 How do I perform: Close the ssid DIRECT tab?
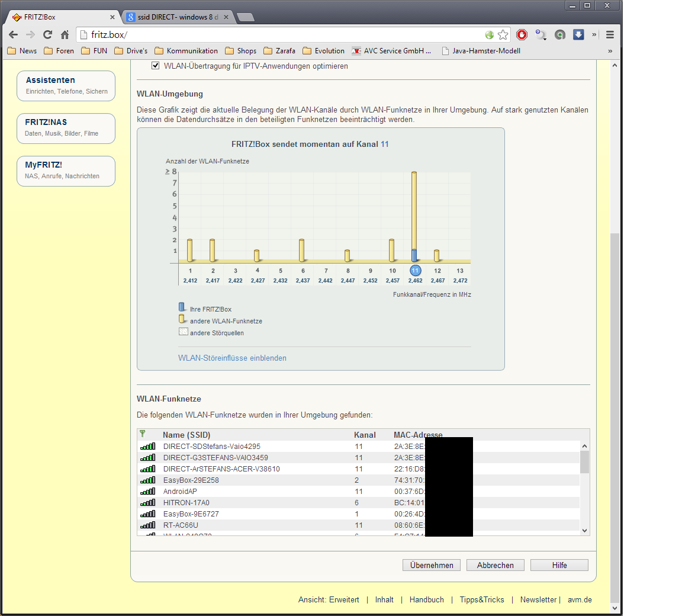pyautogui.click(x=226, y=17)
